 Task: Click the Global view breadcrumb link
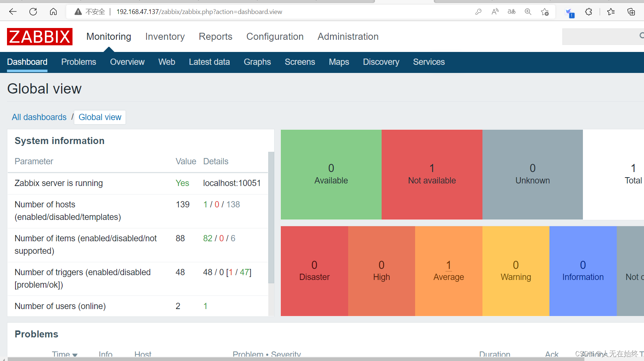point(100,117)
